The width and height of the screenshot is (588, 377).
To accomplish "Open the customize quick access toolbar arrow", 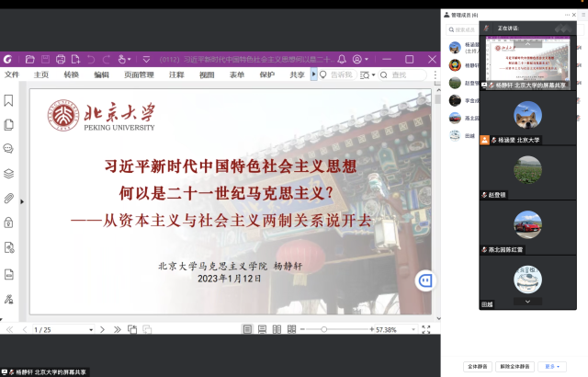I will click(x=146, y=59).
